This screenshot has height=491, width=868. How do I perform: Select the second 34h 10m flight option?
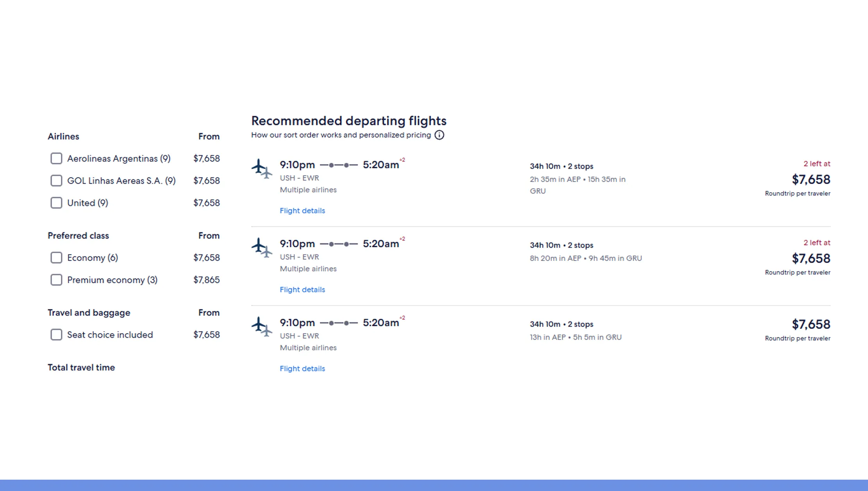[561, 245]
